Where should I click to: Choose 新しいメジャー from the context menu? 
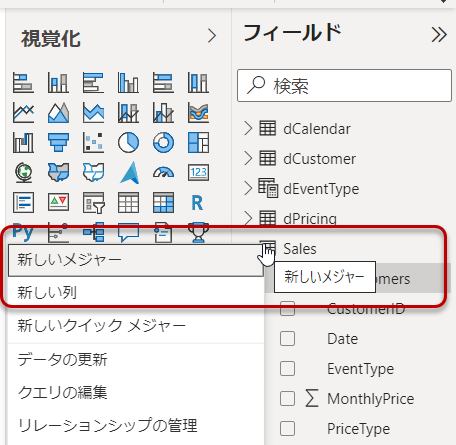136,260
